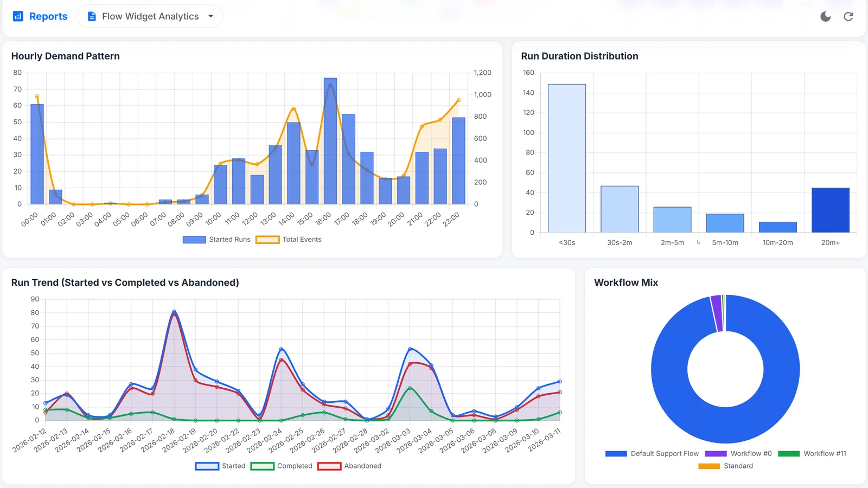Click the Workflow #0 purple legend swatch
This screenshot has width=868, height=488.
pyautogui.click(x=716, y=453)
